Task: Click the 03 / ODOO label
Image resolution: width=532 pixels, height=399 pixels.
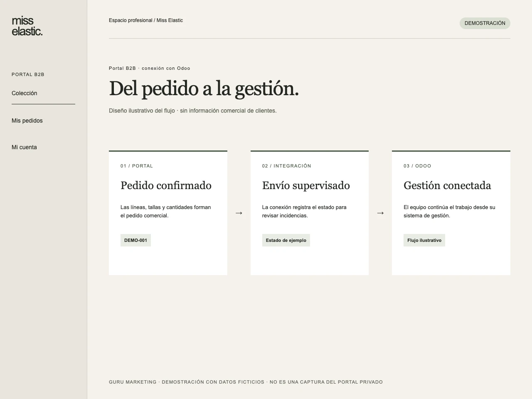Action: (417, 166)
